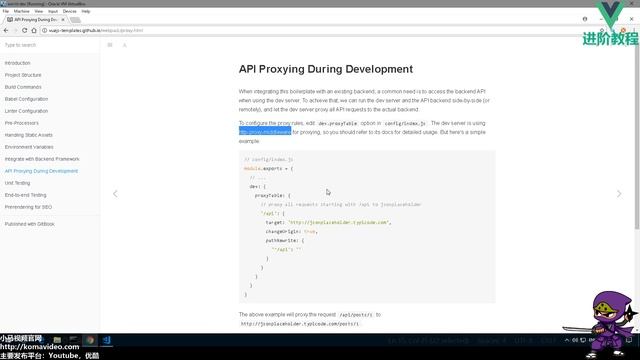Screen dimensions: 640x360
Task: Open Chrome from the taskbar
Action: (x=90, y=340)
